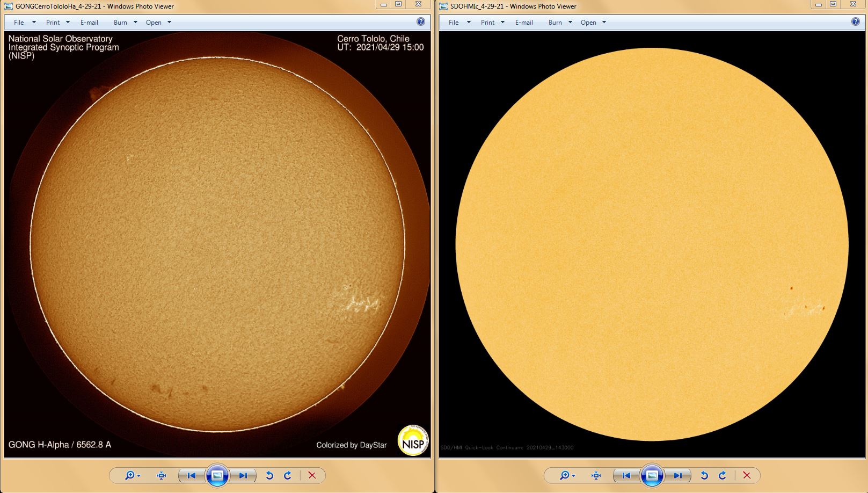This screenshot has height=493, width=868.
Task: Rotate clockwise in SDOHMIc viewer
Action: pos(723,475)
